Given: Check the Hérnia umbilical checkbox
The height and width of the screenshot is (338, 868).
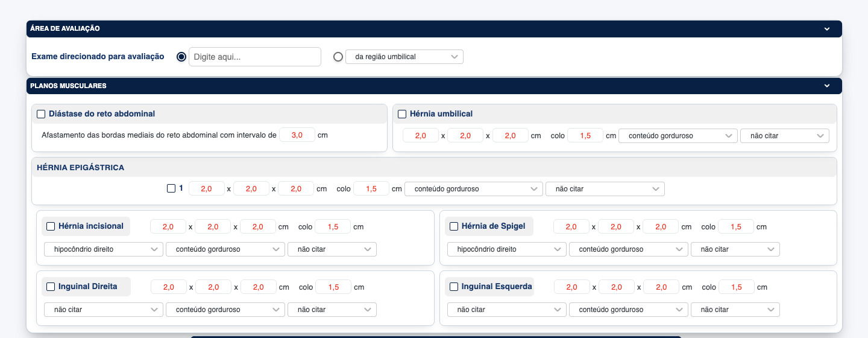Looking at the screenshot, I should [402, 114].
